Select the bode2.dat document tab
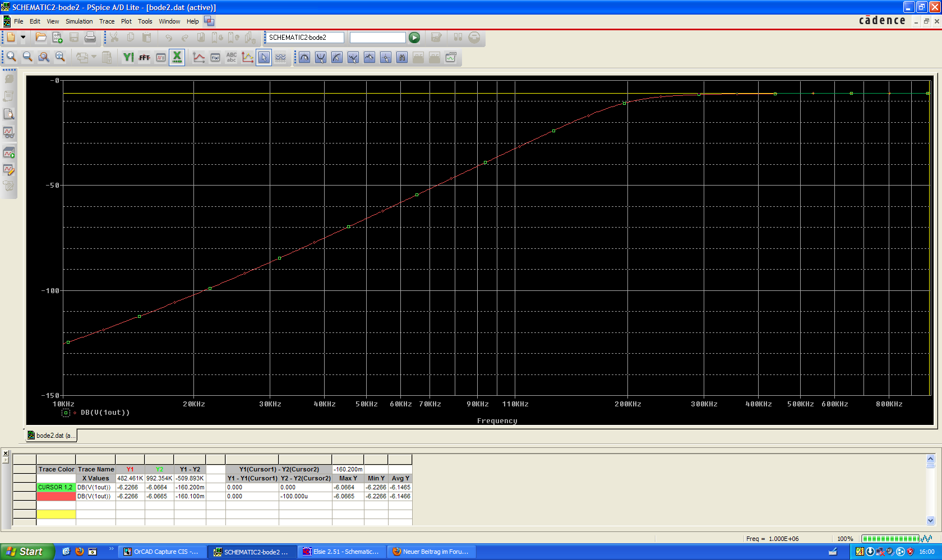The image size is (942, 560). coord(51,436)
